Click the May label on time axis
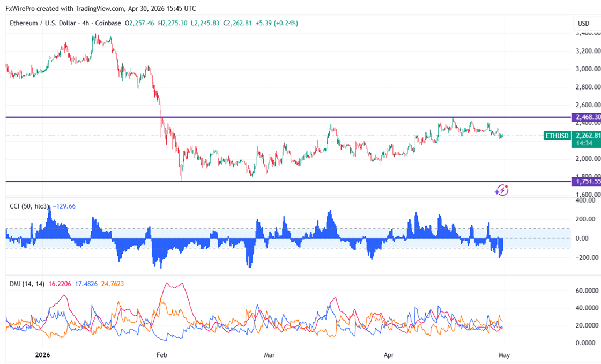The height and width of the screenshot is (364, 601). (504, 355)
